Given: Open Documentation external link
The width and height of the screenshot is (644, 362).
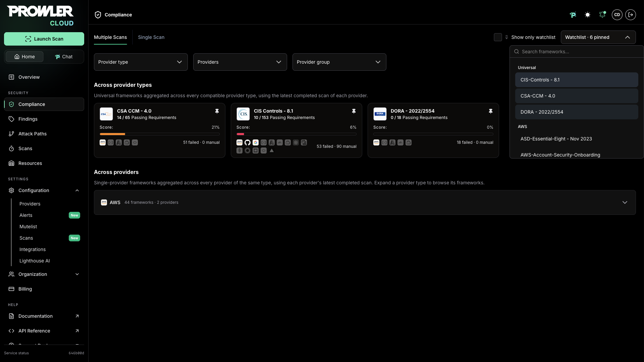Looking at the screenshot, I should [44, 316].
